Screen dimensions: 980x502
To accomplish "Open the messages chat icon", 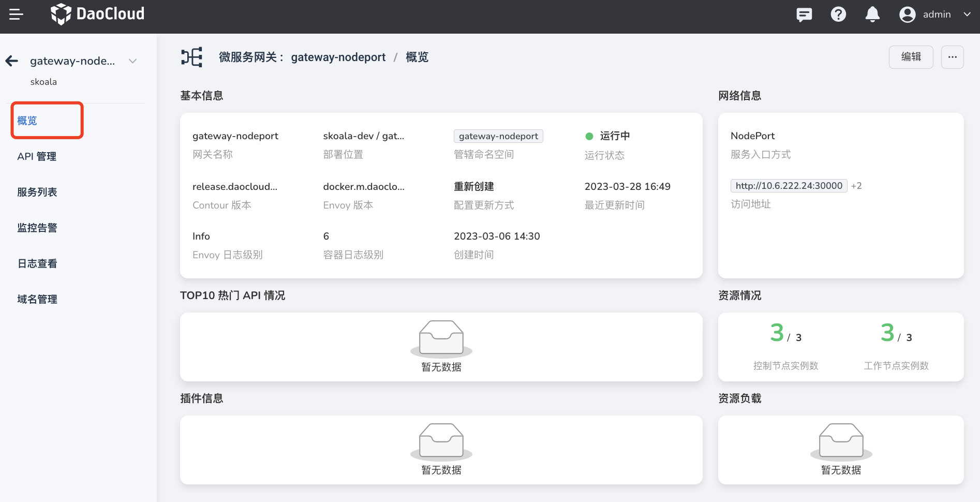I will tap(804, 14).
